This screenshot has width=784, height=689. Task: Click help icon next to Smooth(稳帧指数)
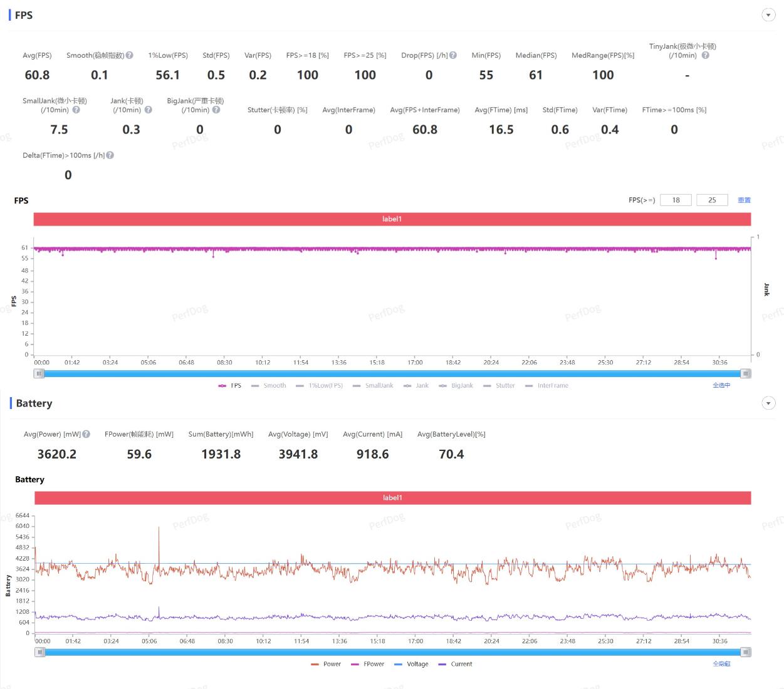[x=130, y=55]
